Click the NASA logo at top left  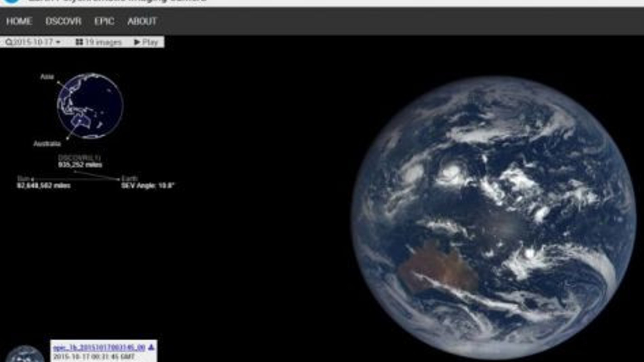(12, 2)
